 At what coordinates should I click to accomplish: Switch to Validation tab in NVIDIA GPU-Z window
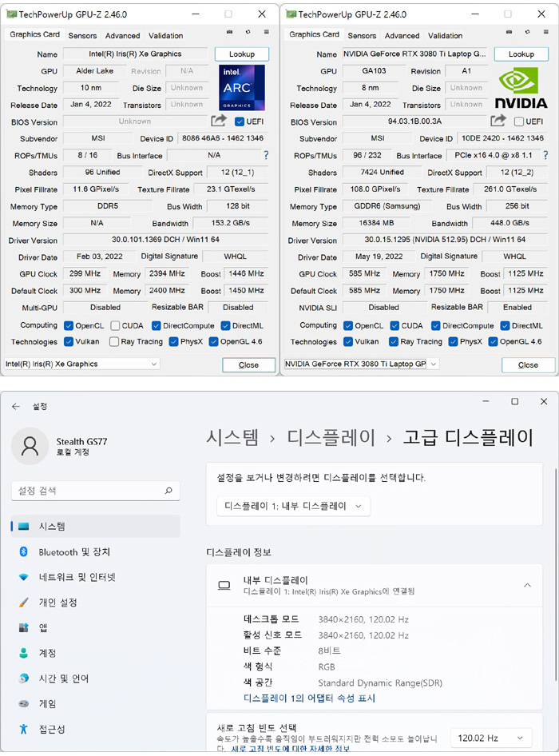(x=446, y=36)
